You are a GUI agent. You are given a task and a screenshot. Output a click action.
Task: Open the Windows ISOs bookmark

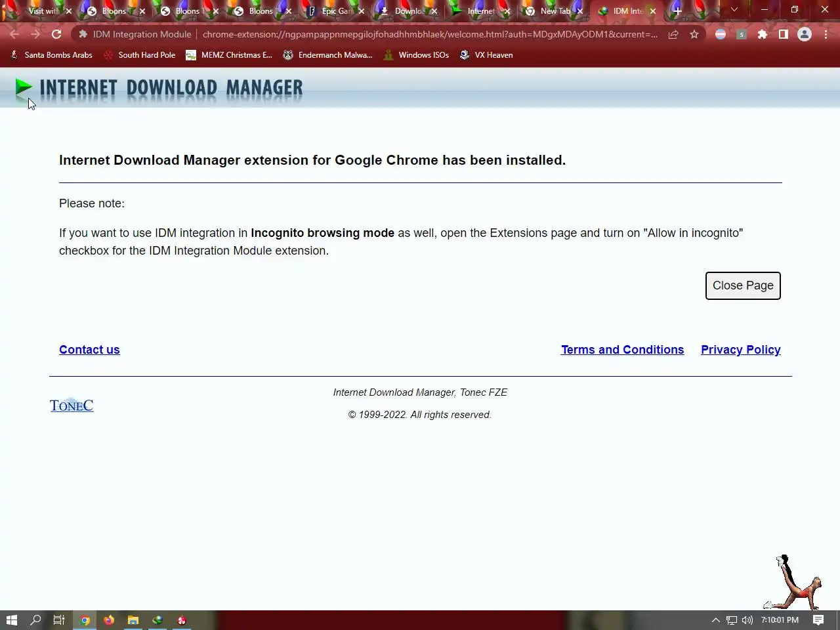(x=417, y=55)
